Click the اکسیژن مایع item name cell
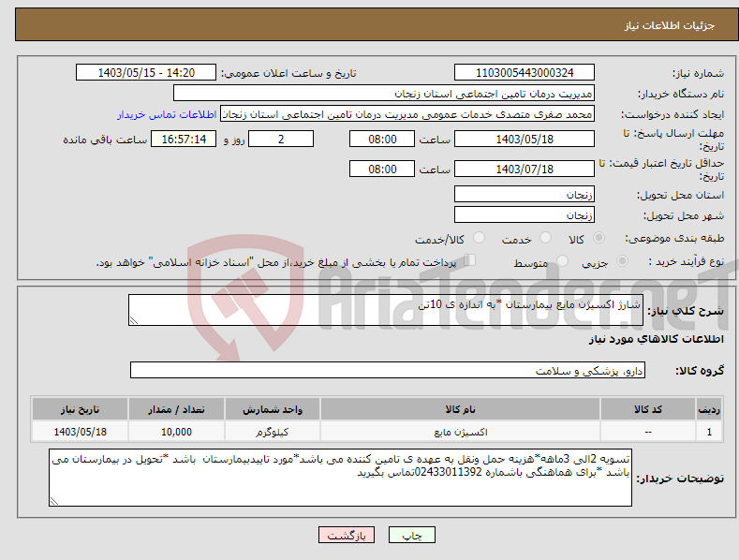This screenshot has height=560, width=739. (460, 432)
